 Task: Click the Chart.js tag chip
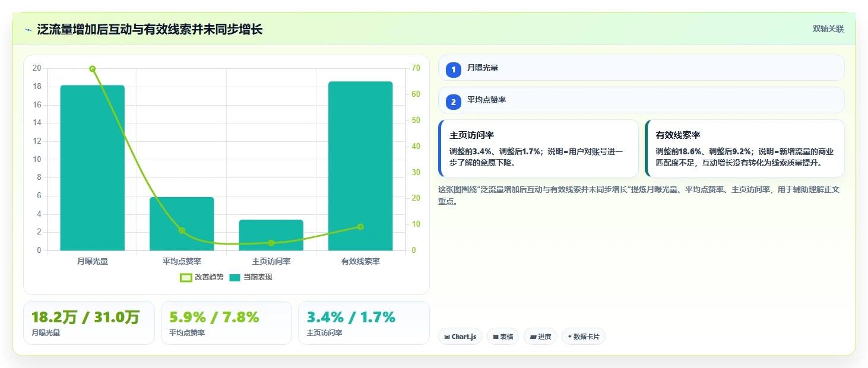(x=460, y=337)
